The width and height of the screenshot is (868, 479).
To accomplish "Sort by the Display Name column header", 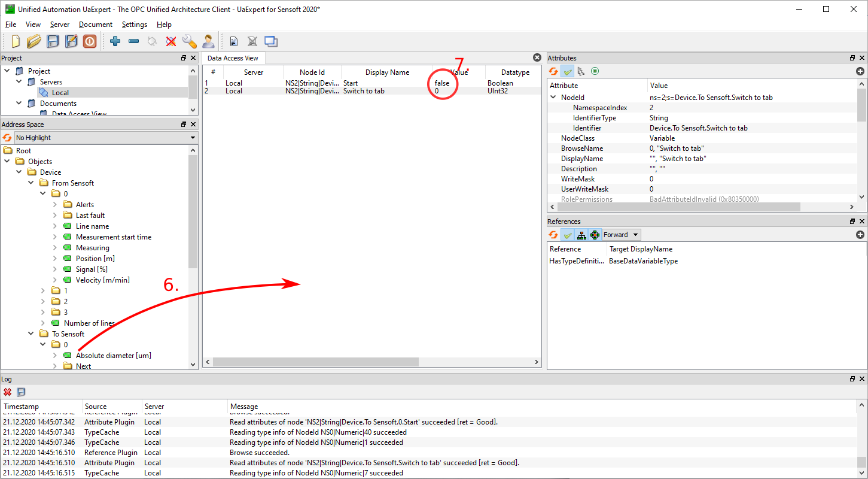I will tap(387, 72).
